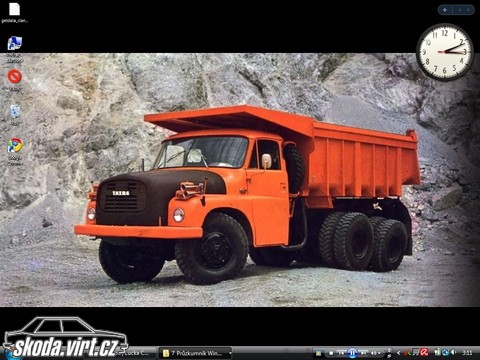Show hidden tray icons with the arrow

click(x=399, y=353)
